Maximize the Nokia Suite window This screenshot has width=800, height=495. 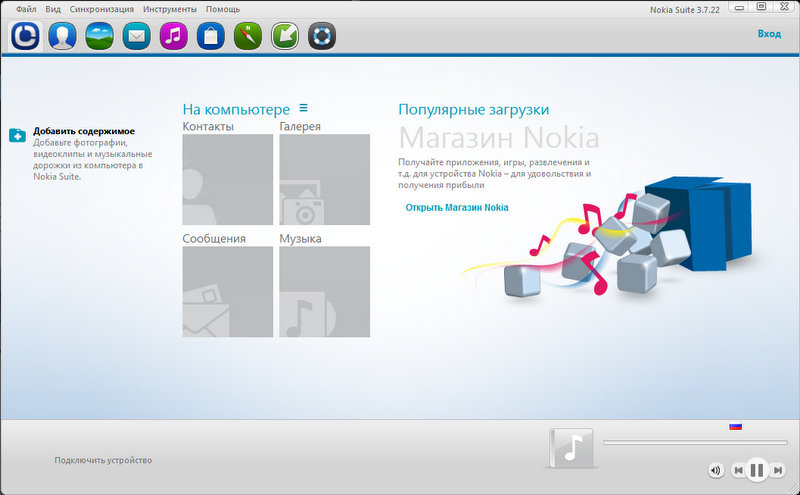(x=761, y=7)
